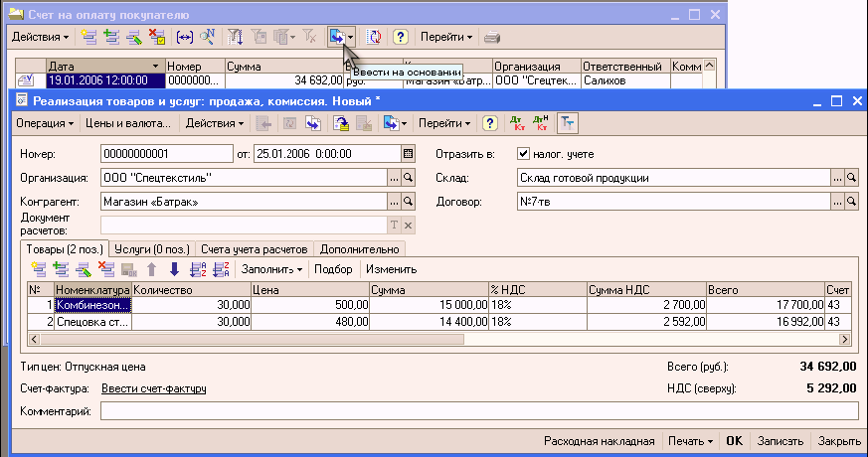Click the help question mark in document toolbar
This screenshot has width=868, height=457.
[489, 123]
